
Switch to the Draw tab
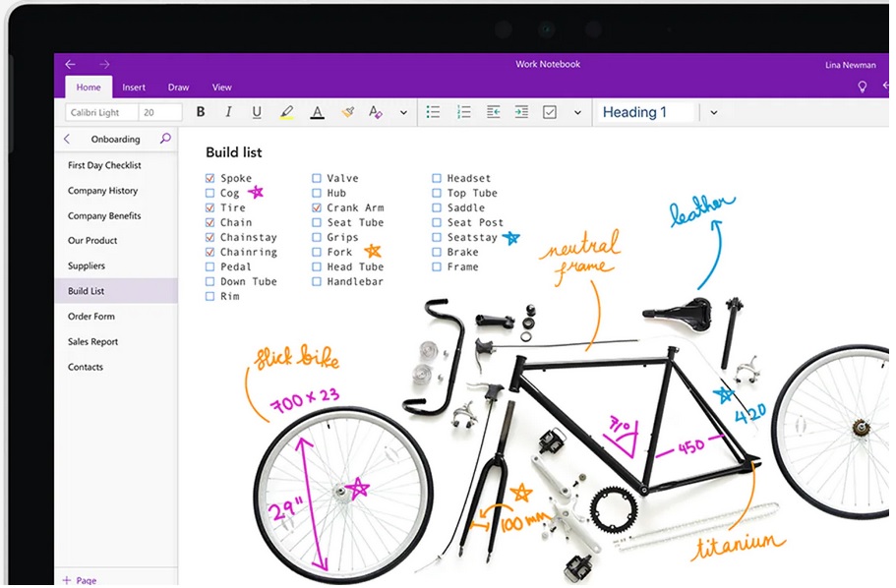click(178, 88)
